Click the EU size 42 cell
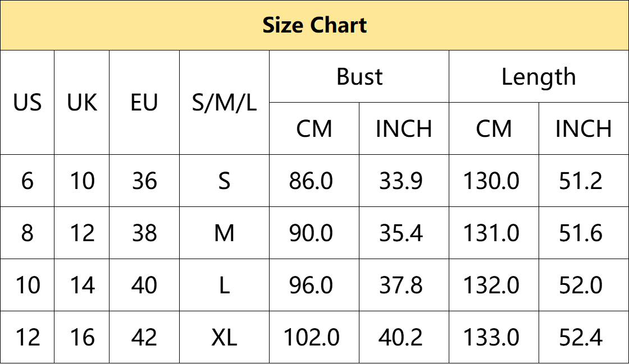 [144, 337]
